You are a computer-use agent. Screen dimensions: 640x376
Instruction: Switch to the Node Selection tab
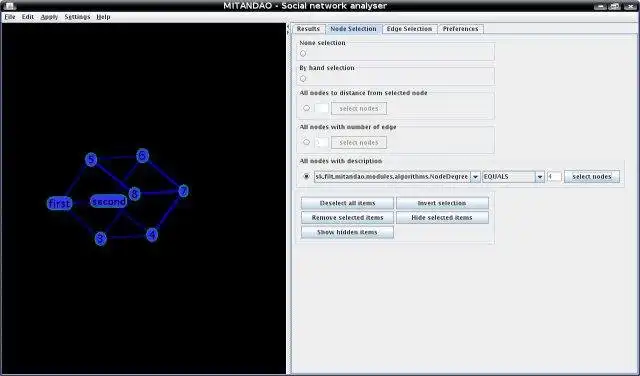pyautogui.click(x=353, y=29)
